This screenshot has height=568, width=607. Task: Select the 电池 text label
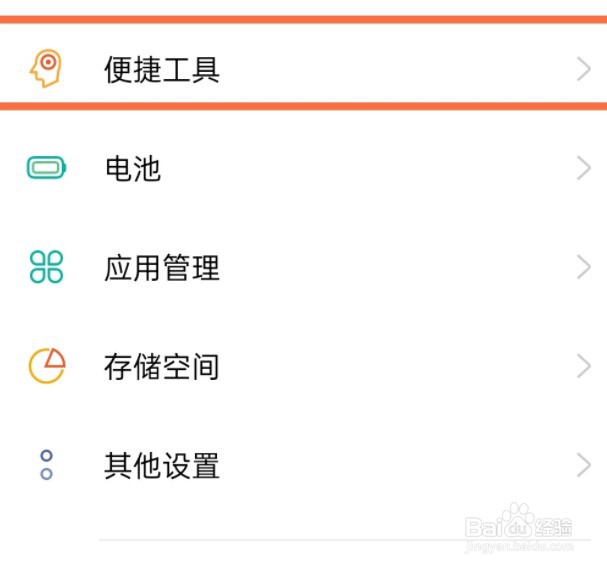(x=133, y=168)
